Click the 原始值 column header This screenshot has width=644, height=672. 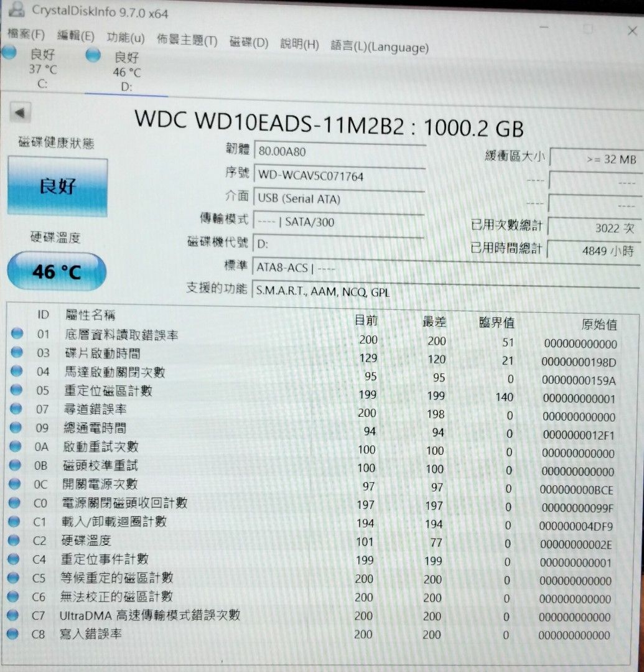pyautogui.click(x=599, y=324)
